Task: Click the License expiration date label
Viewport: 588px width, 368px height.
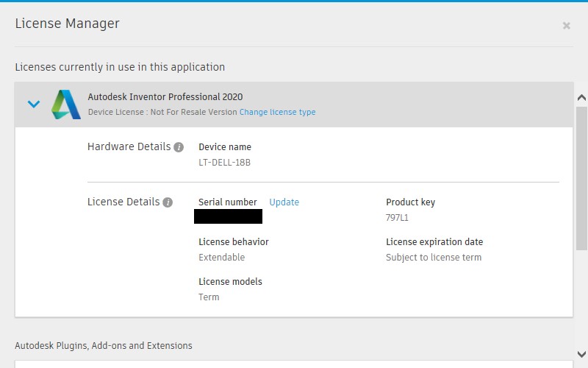Action: (x=434, y=242)
